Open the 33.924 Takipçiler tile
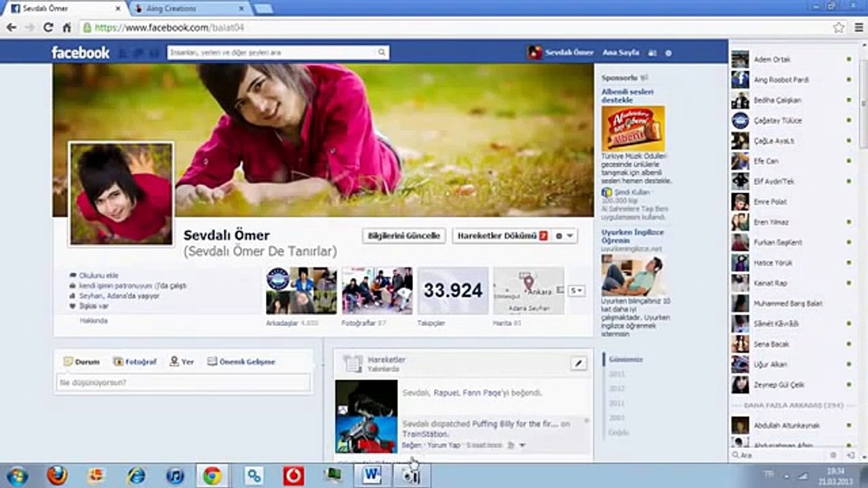The width and height of the screenshot is (868, 488). point(453,291)
